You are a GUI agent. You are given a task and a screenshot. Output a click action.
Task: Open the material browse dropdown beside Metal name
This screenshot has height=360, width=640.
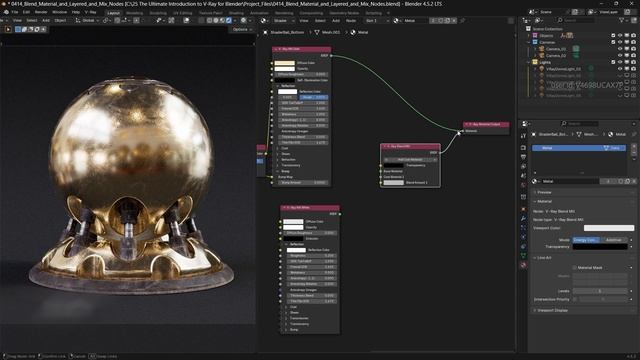point(536,181)
